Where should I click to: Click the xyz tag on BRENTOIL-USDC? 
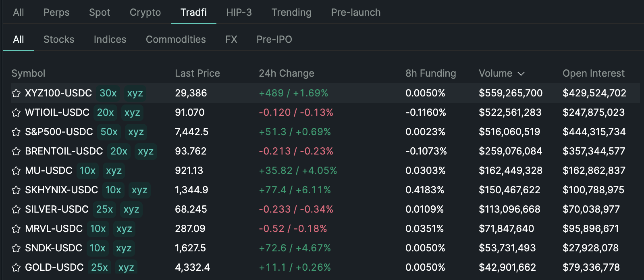click(145, 151)
